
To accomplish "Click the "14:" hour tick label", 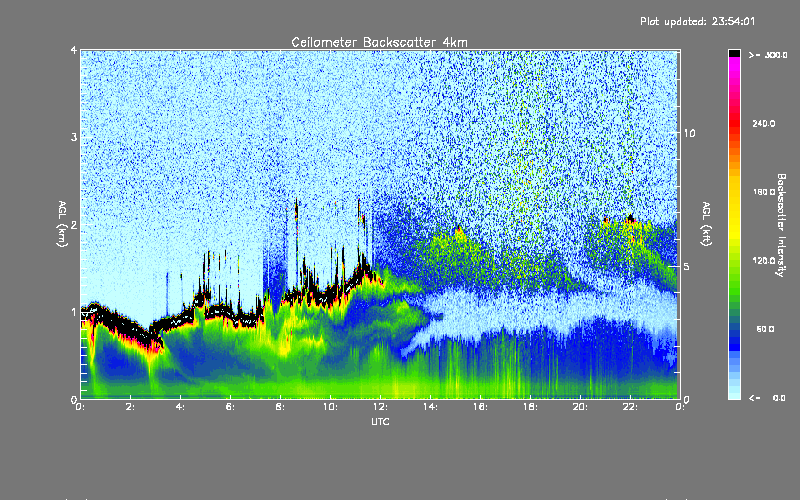I will pos(430,407).
